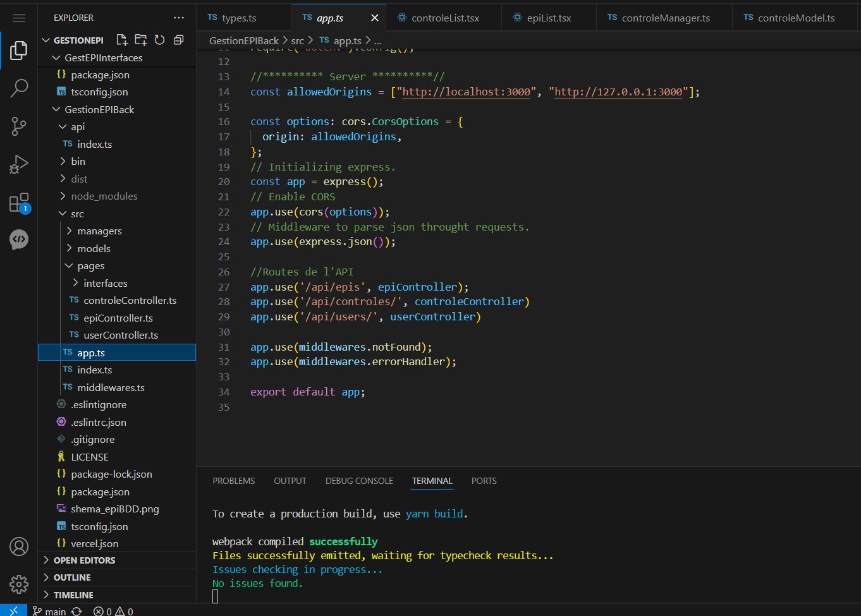Open userController.ts in the file tree

[x=117, y=335]
